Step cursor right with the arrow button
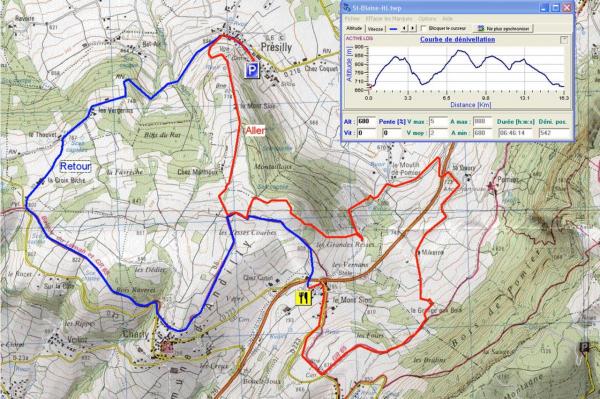This screenshot has height=399, width=600. (x=412, y=28)
